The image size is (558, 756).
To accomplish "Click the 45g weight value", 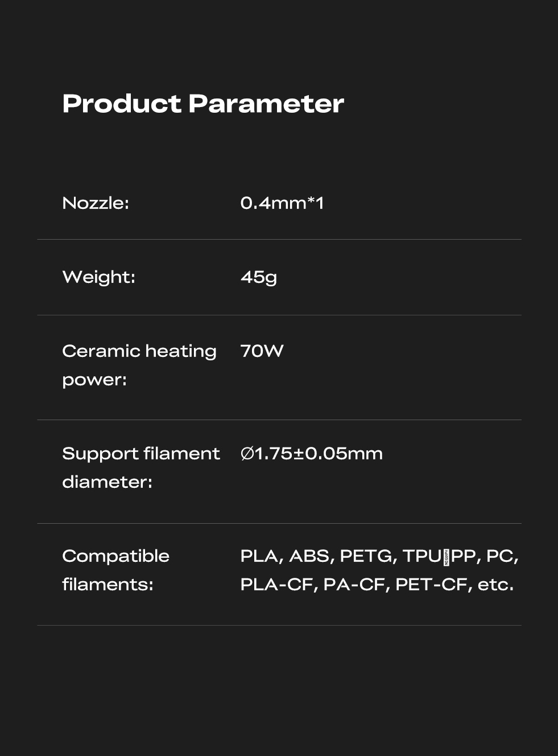I will pyautogui.click(x=258, y=277).
